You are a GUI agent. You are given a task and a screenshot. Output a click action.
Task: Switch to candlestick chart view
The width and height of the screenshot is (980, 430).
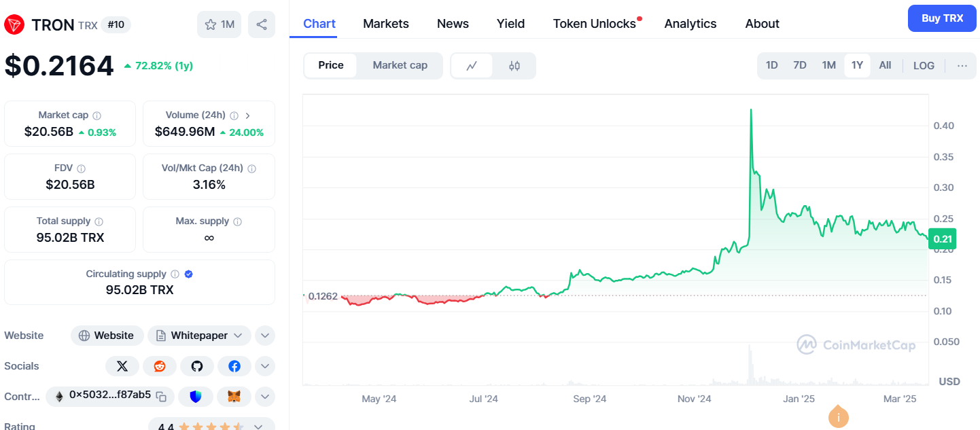tap(514, 66)
